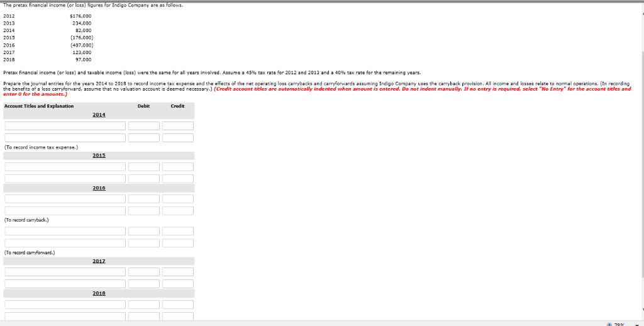Image resolution: width=644 pixels, height=326 pixels.
Task: Click the first account title field under 2015
Action: coord(65,167)
